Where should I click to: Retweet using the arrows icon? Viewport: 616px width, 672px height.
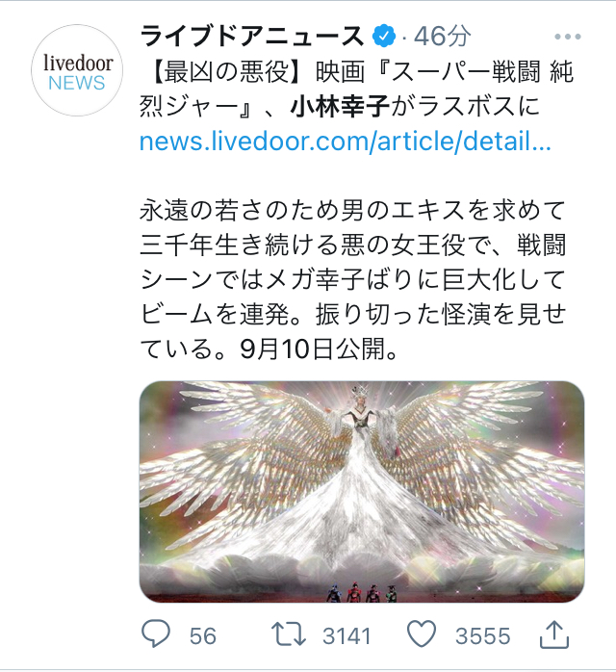(289, 634)
